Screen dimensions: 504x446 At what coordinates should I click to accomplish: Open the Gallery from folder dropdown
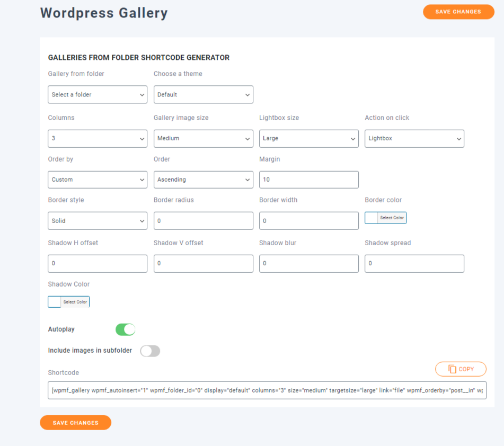point(98,94)
